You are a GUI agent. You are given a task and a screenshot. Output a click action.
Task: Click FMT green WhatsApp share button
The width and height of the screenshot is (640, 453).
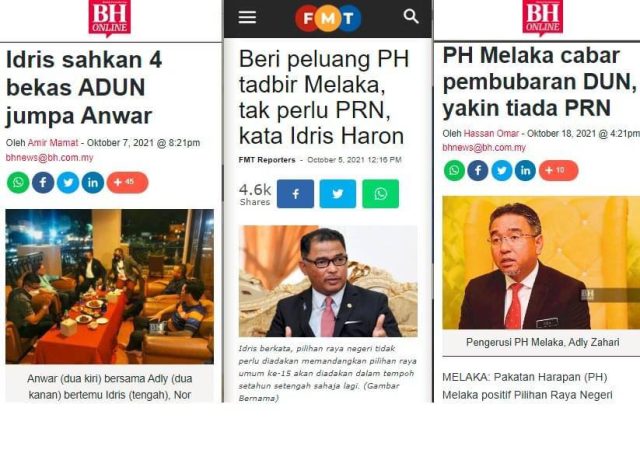click(x=380, y=194)
